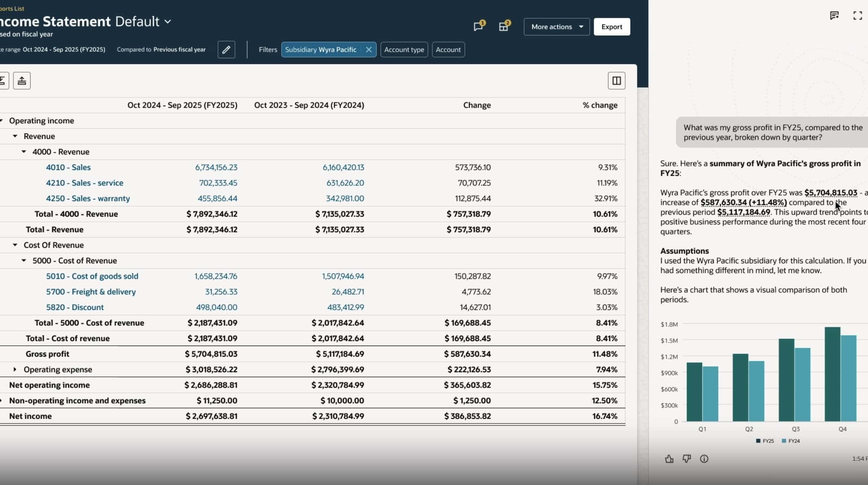Viewport: 868px width, 485px height.
Task: Collapse the 4000 - Revenue group
Action: (x=24, y=152)
